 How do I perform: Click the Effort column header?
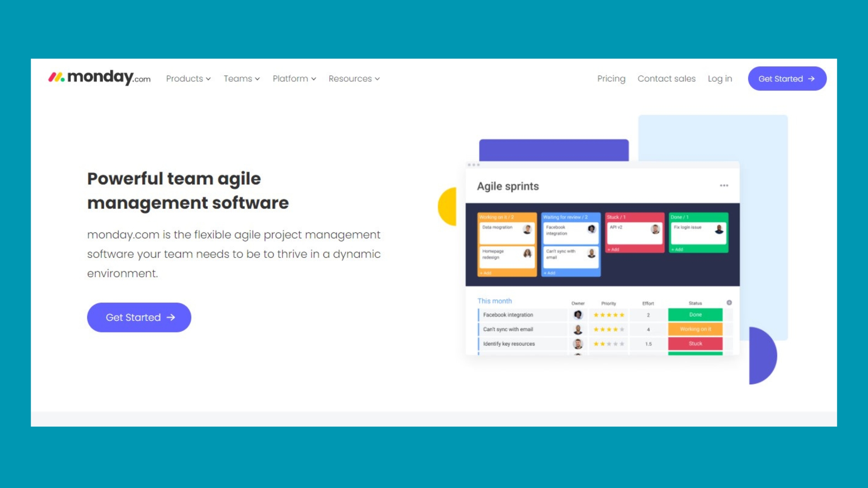(648, 303)
